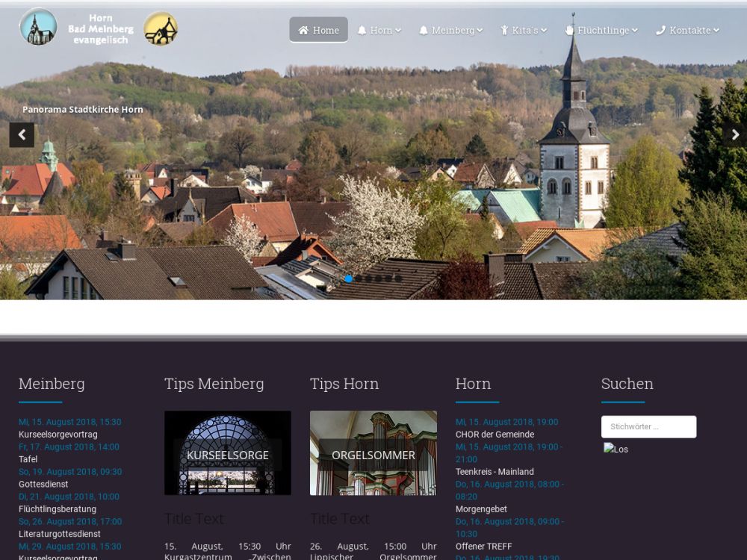Open the Meinberg dropdown menu
Viewport: 747px width, 560px height.
click(452, 31)
